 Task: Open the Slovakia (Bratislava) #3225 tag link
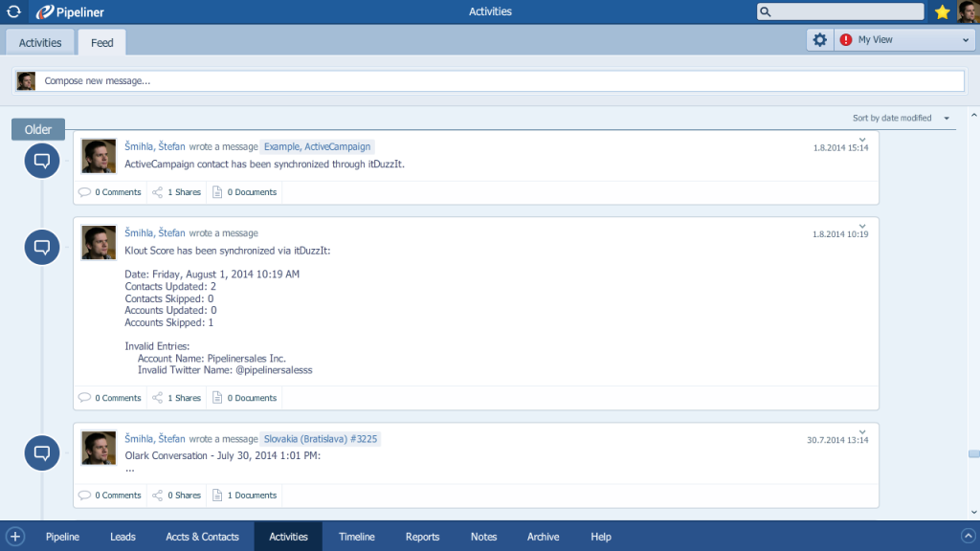pyautogui.click(x=320, y=438)
